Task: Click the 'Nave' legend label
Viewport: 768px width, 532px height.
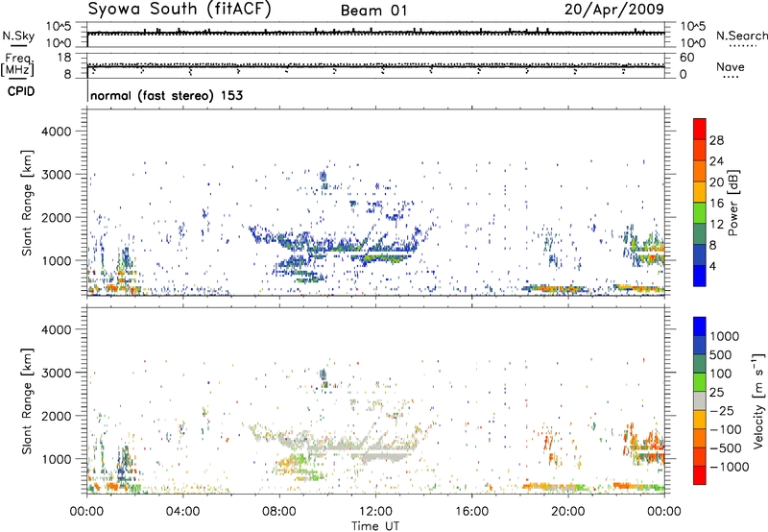Action: click(731, 66)
